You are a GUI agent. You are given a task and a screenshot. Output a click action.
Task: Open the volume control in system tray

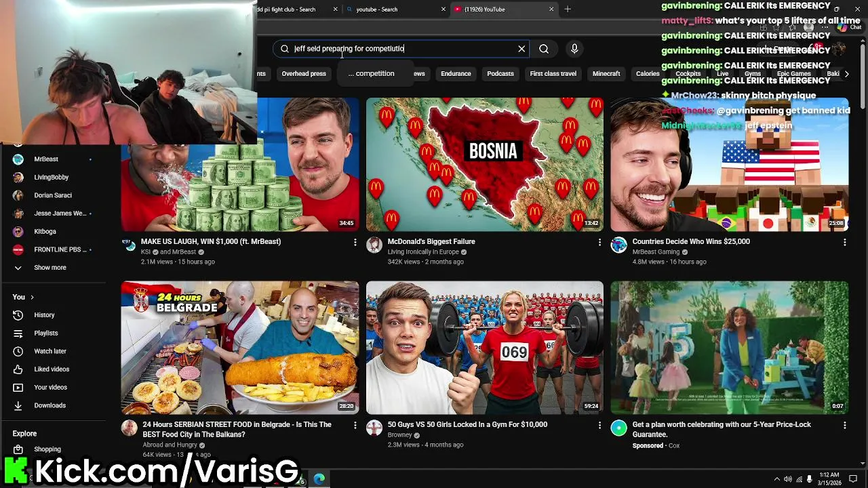tap(788, 479)
